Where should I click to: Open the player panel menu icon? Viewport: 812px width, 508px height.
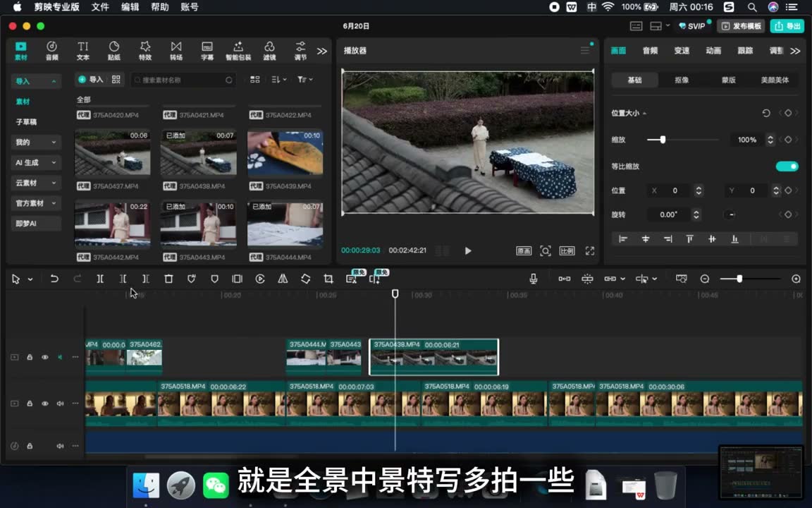[584, 50]
